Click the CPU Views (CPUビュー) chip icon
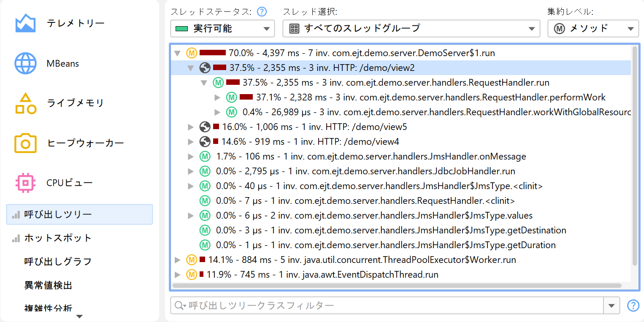644x322 pixels. pos(25,183)
